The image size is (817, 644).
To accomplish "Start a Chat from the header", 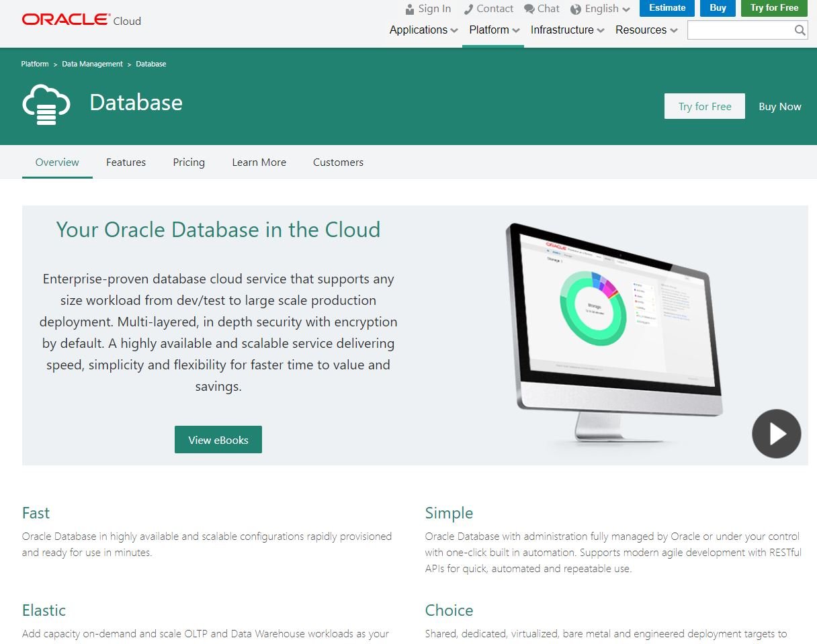I will click(548, 9).
